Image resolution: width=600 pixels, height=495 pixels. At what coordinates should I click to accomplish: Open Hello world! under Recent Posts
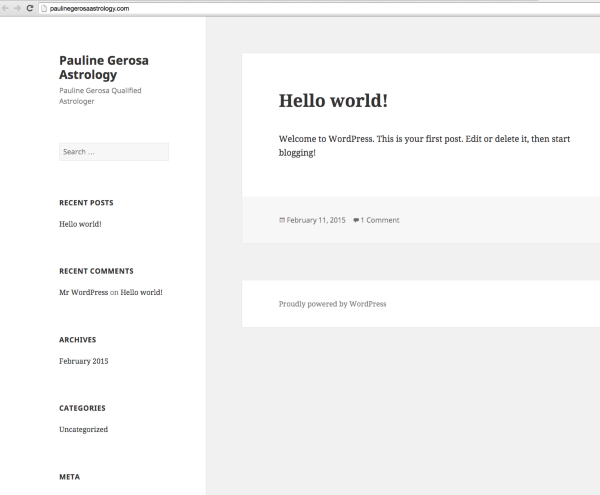pos(80,224)
